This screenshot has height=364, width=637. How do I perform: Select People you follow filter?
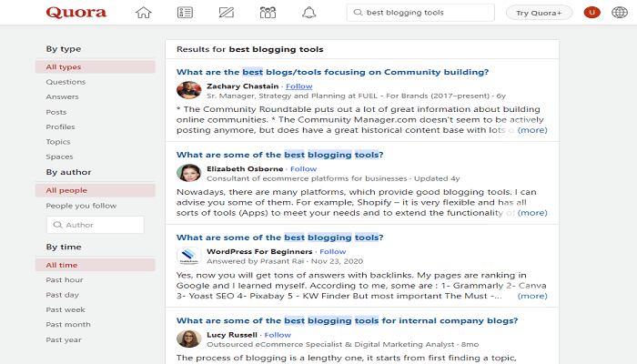pos(81,206)
